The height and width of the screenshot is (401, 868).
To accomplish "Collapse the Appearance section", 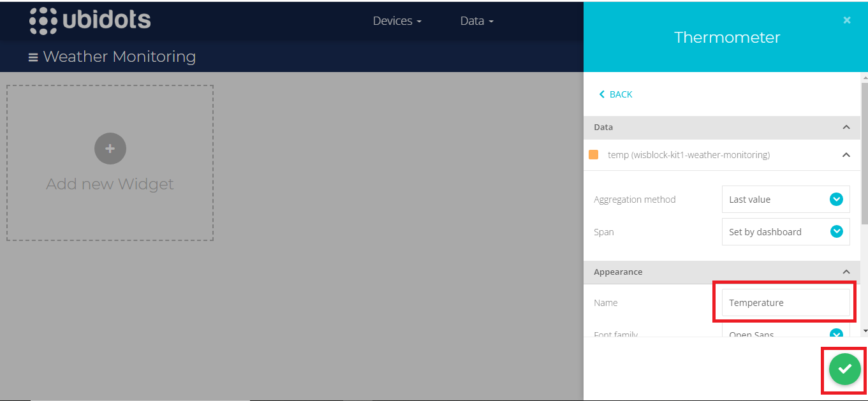I will pyautogui.click(x=846, y=272).
